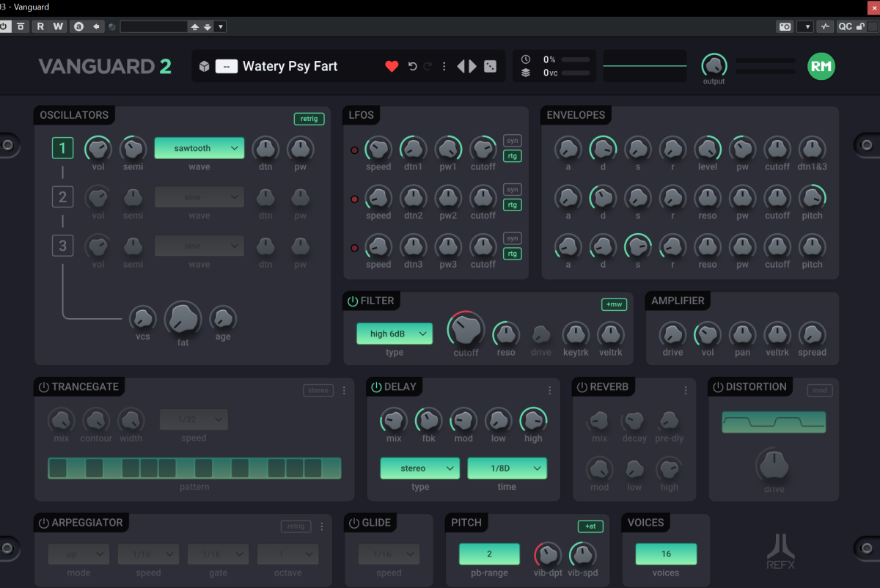Image resolution: width=880 pixels, height=588 pixels.
Task: Click the arpeggiator retrig button
Action: (x=296, y=526)
